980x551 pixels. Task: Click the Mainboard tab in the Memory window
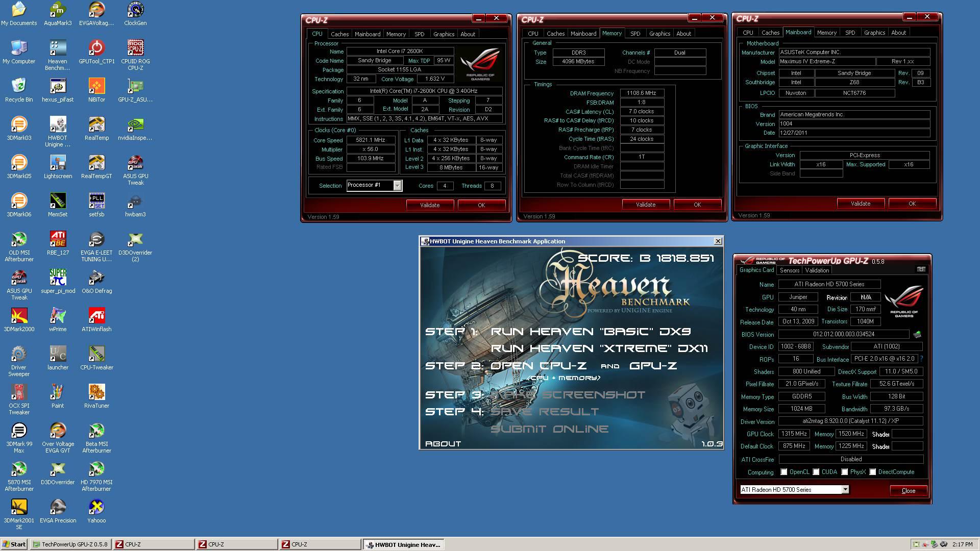point(583,34)
